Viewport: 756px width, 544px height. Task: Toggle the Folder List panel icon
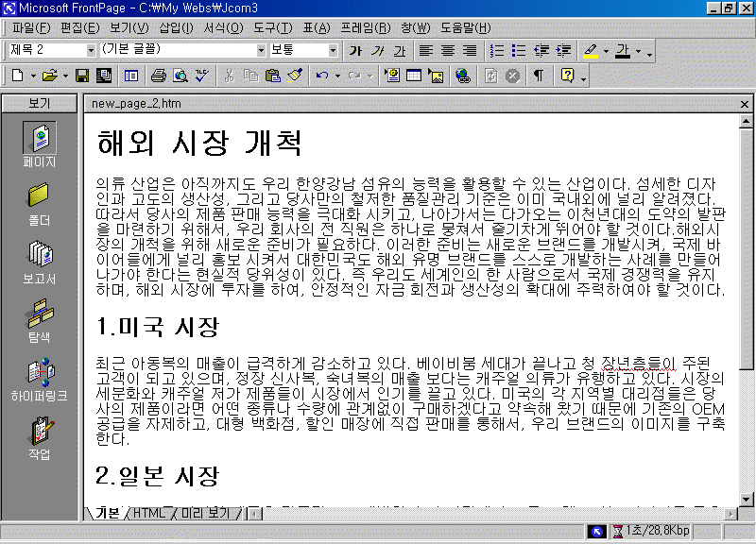(x=131, y=76)
